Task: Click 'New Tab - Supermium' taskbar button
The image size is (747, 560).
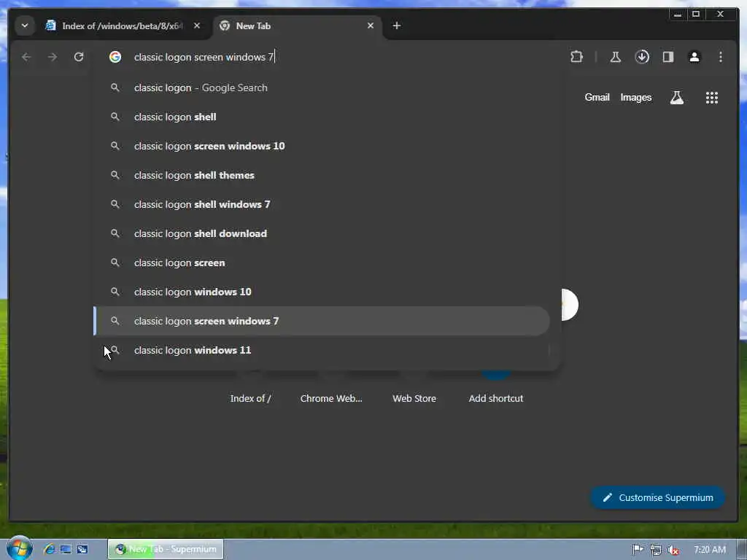Action: [166, 549]
